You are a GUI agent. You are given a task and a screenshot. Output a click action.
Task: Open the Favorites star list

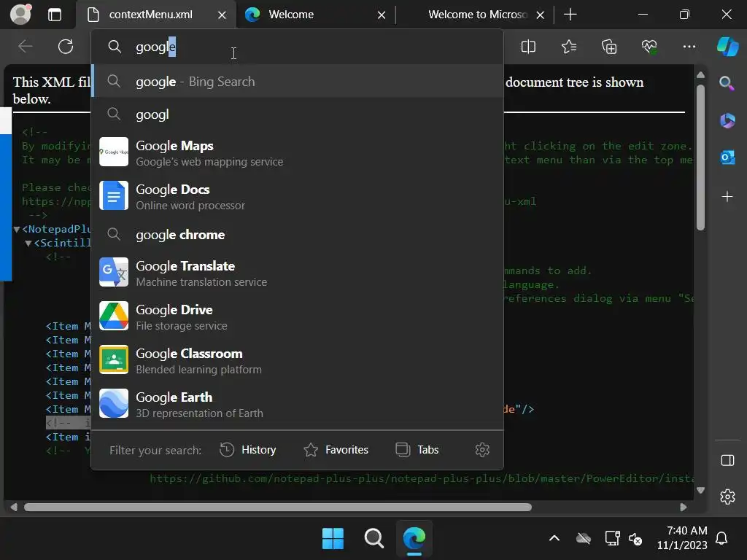[x=569, y=47]
